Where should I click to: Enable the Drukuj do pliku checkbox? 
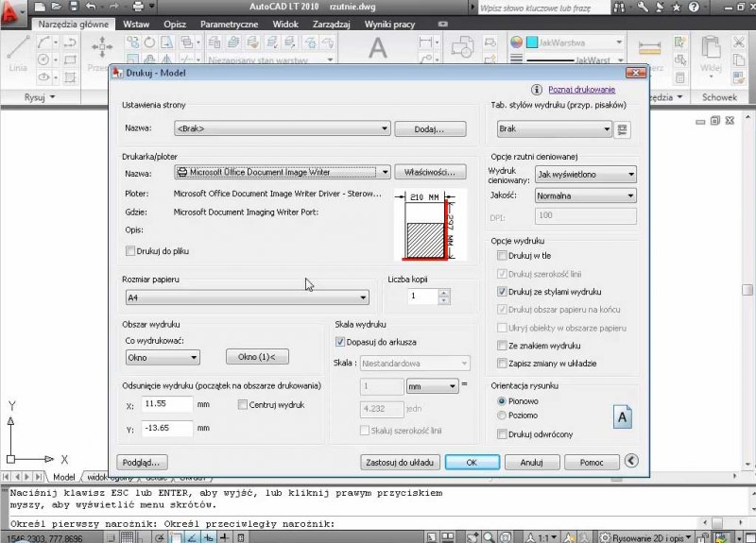point(130,251)
